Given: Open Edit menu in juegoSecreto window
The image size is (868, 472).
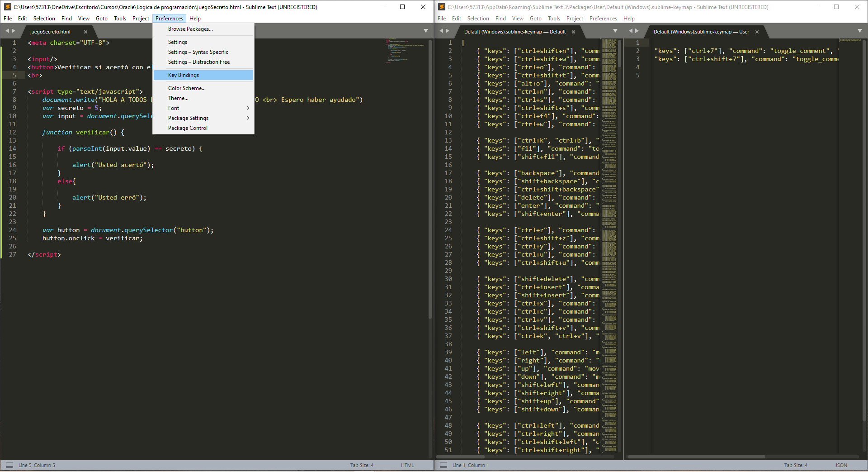Looking at the screenshot, I should (23, 19).
